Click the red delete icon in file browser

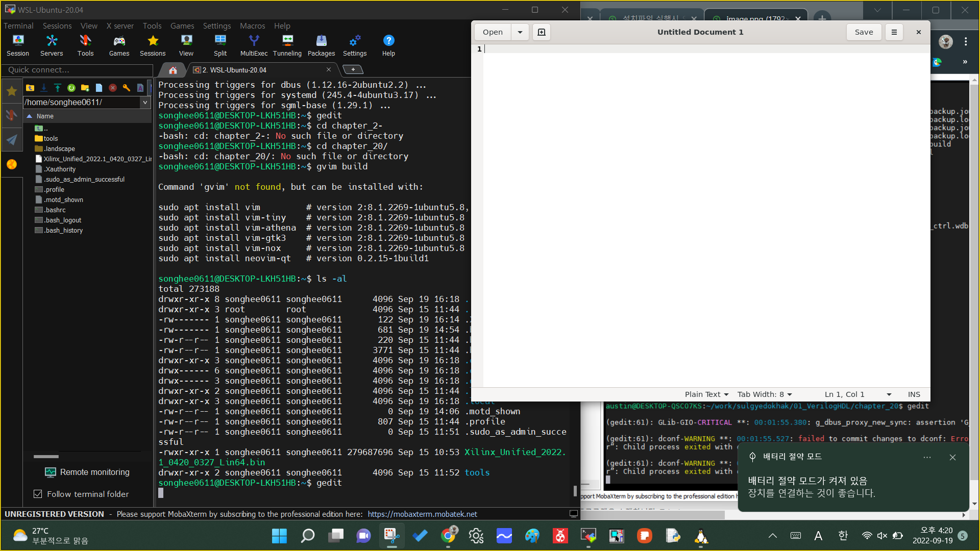point(113,88)
